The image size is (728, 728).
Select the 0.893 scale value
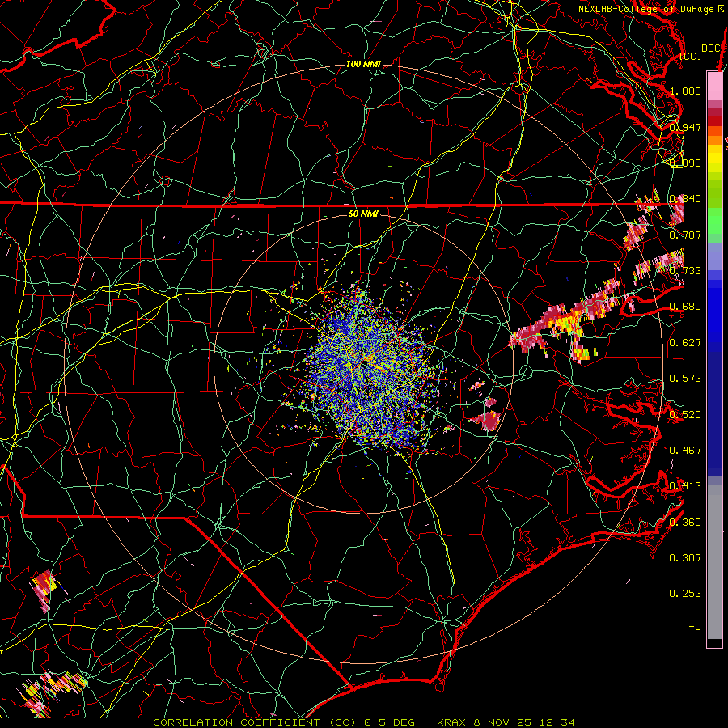tap(685, 163)
